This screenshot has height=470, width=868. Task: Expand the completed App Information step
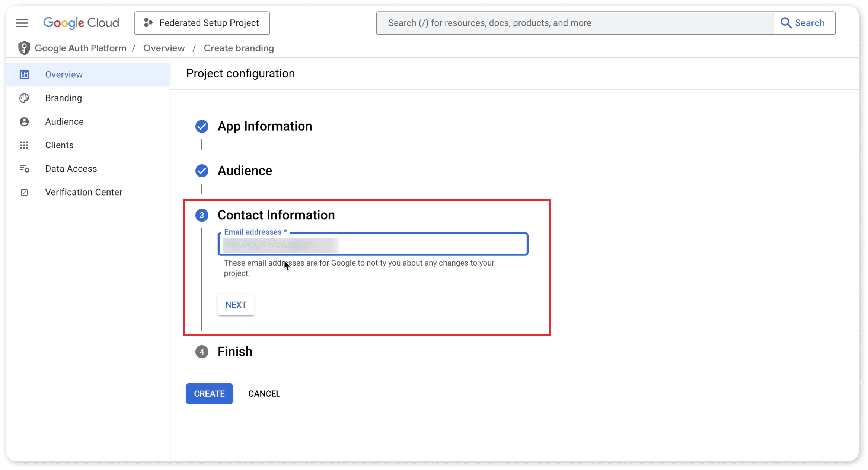pos(265,126)
